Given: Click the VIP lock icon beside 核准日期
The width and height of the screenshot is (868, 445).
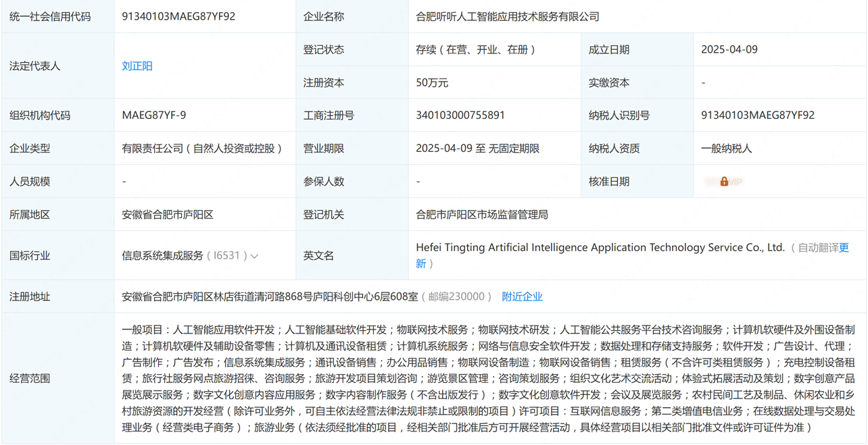Looking at the screenshot, I should tap(724, 182).
